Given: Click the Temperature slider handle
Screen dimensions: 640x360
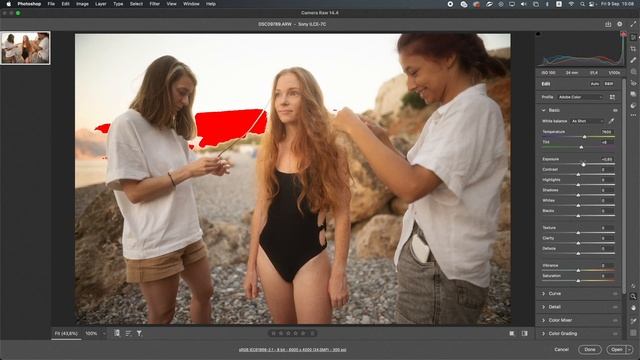Looking at the screenshot, I should [x=584, y=137].
